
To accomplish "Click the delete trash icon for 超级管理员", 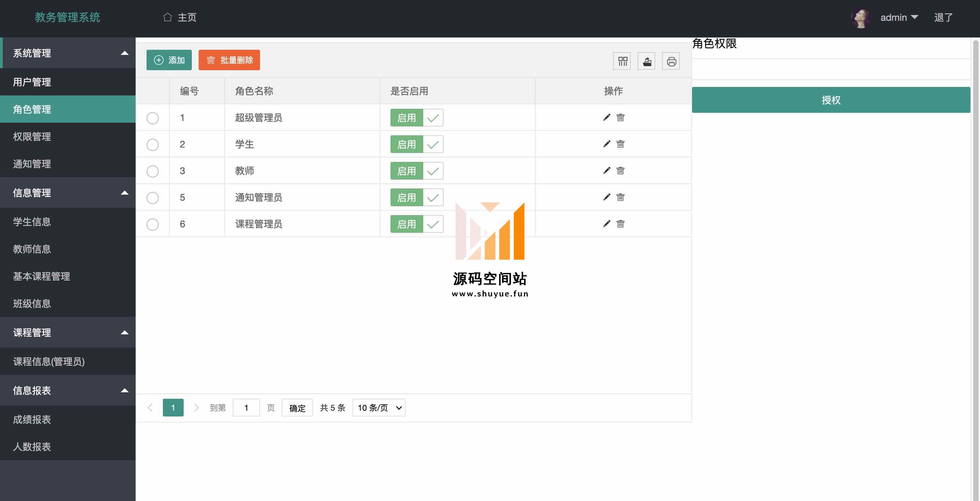I will point(620,117).
